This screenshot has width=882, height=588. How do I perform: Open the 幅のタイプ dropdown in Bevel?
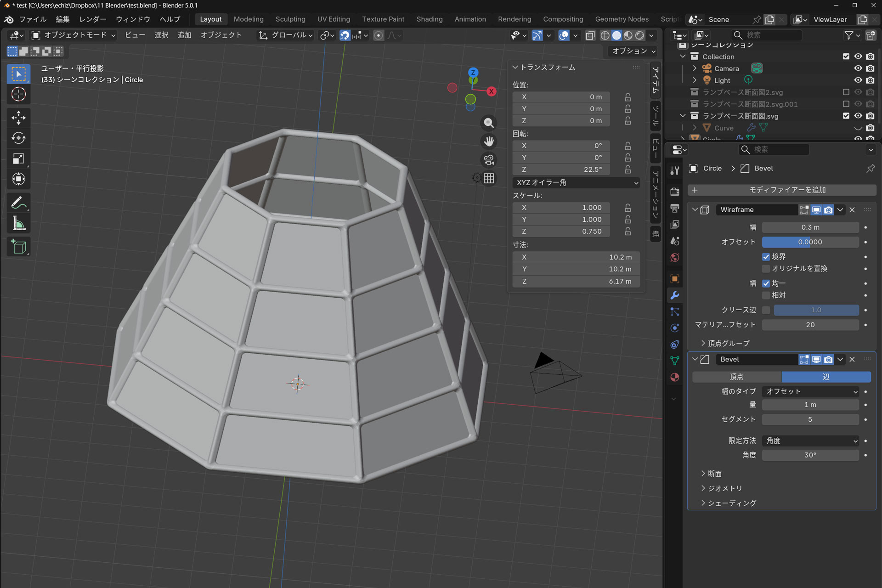click(810, 391)
